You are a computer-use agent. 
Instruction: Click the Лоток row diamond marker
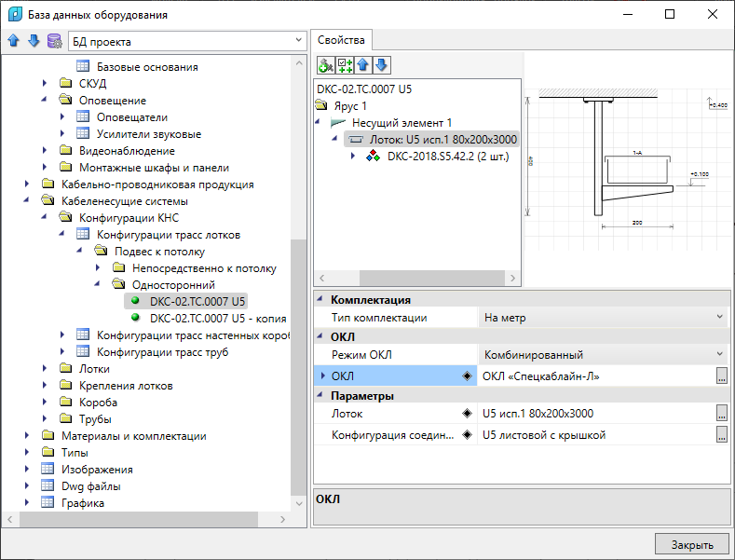click(x=467, y=413)
